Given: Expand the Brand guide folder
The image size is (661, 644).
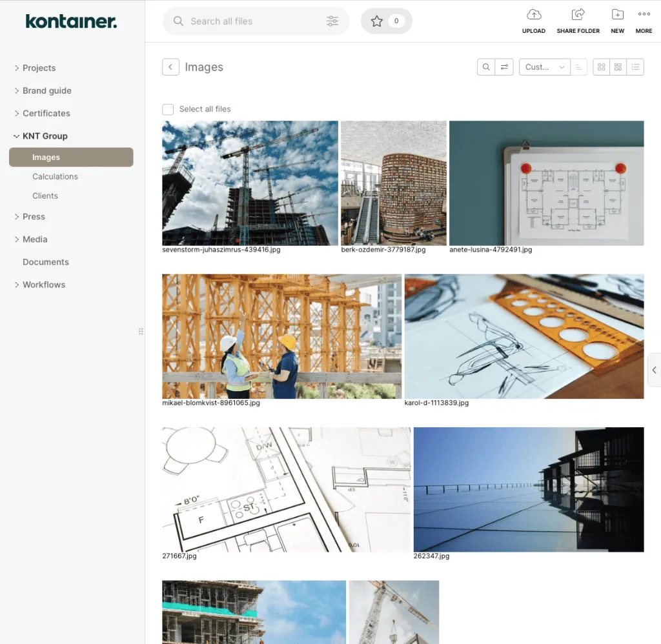Looking at the screenshot, I should pos(17,90).
